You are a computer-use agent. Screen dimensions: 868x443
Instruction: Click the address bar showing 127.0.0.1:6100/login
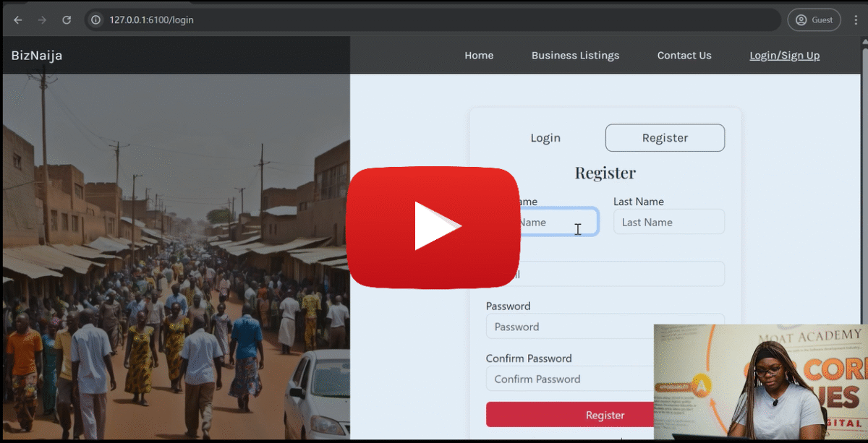[433, 20]
